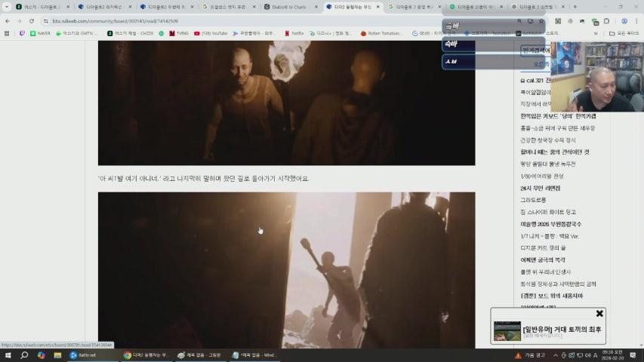Open the YouTube bookmark

pos(210,33)
